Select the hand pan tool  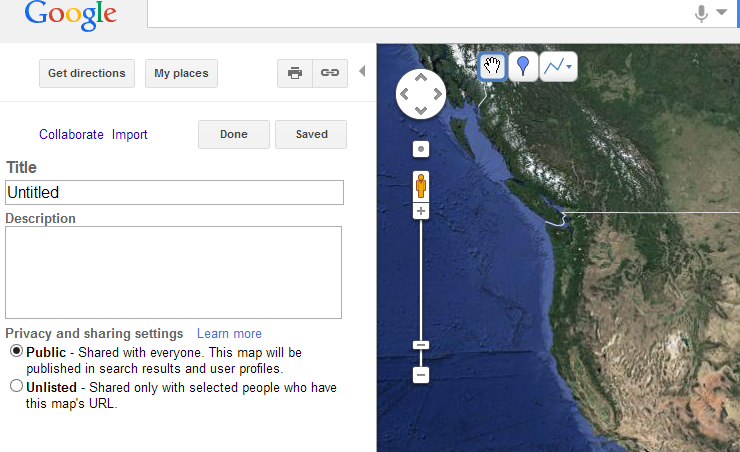tap(492, 67)
